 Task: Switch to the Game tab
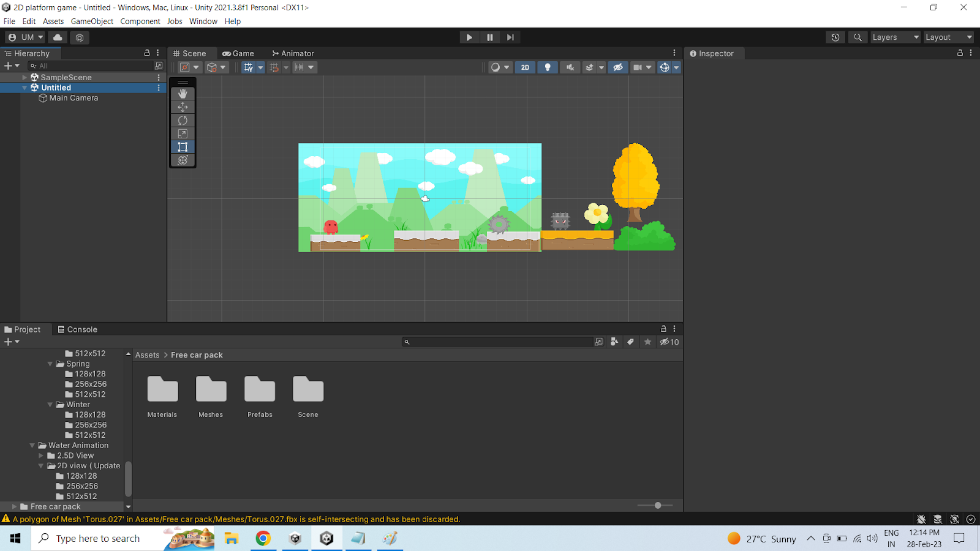pos(238,53)
